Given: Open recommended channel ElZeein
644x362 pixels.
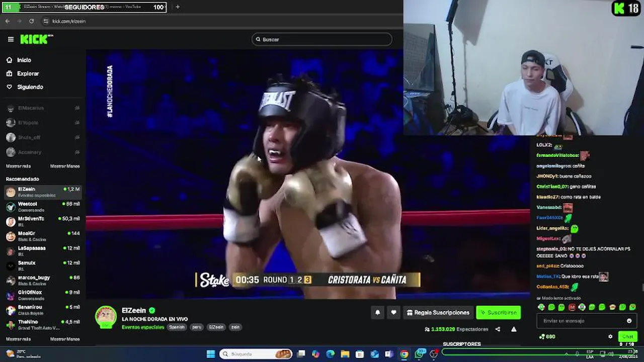Looking at the screenshot, I should click(x=43, y=192).
